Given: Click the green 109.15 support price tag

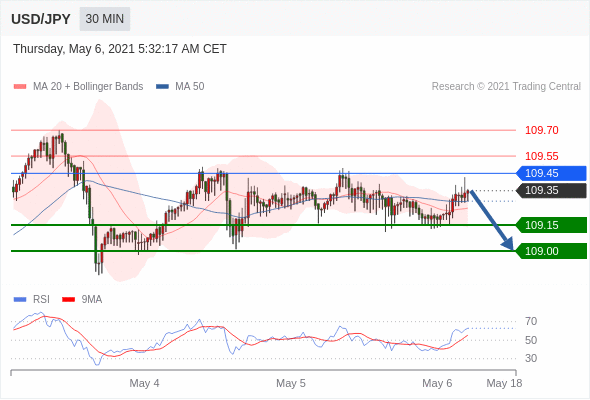Looking at the screenshot, I should click(551, 225).
